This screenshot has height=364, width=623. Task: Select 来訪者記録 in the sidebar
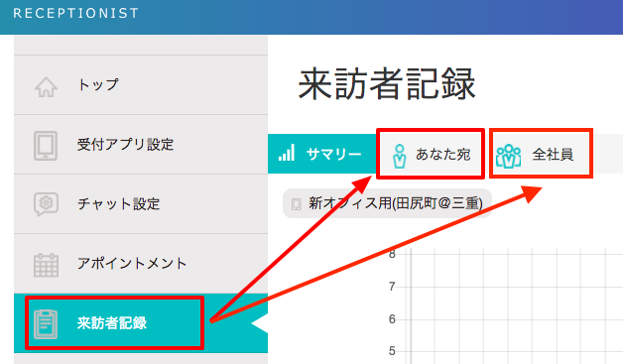[x=141, y=323]
